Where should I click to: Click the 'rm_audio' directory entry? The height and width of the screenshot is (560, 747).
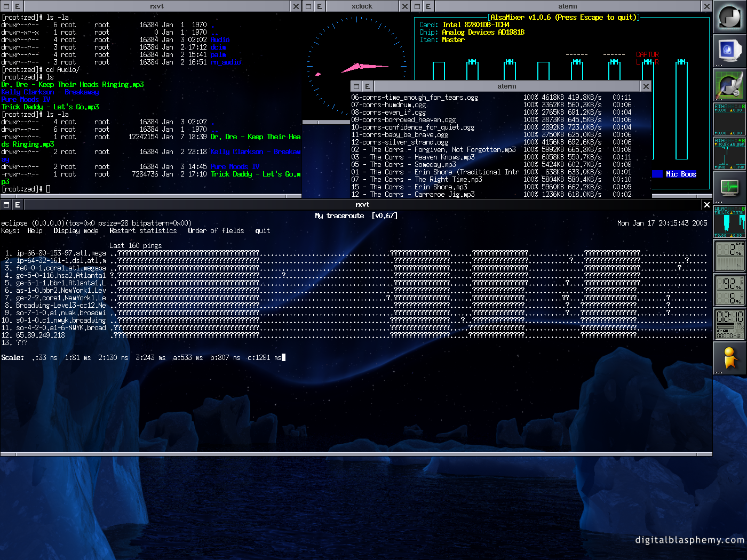point(226,62)
